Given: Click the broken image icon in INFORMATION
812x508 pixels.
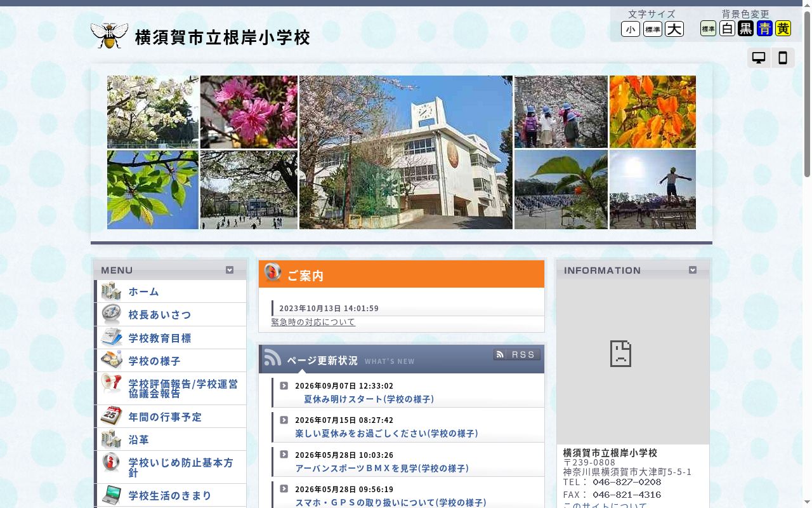Looking at the screenshot, I should pos(620,354).
